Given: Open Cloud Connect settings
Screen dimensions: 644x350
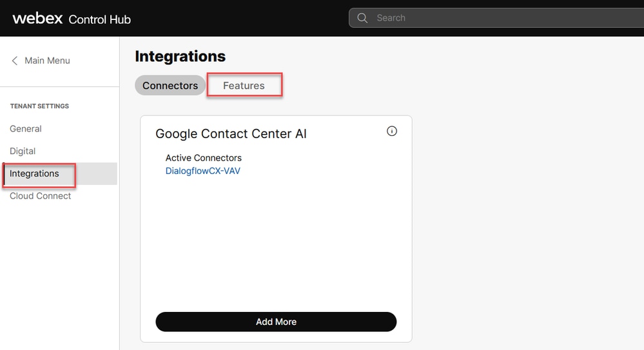Looking at the screenshot, I should (40, 196).
